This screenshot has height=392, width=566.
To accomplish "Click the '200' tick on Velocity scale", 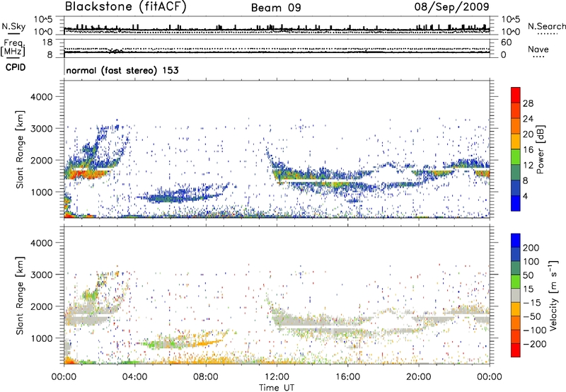I will pos(531,248).
